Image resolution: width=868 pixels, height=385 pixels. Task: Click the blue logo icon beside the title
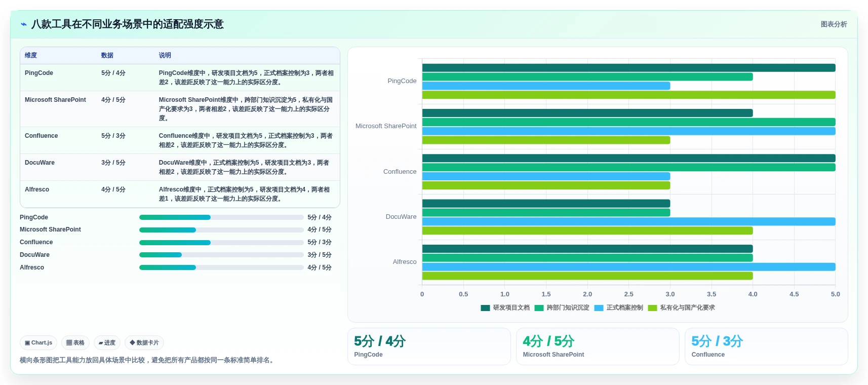pos(24,24)
